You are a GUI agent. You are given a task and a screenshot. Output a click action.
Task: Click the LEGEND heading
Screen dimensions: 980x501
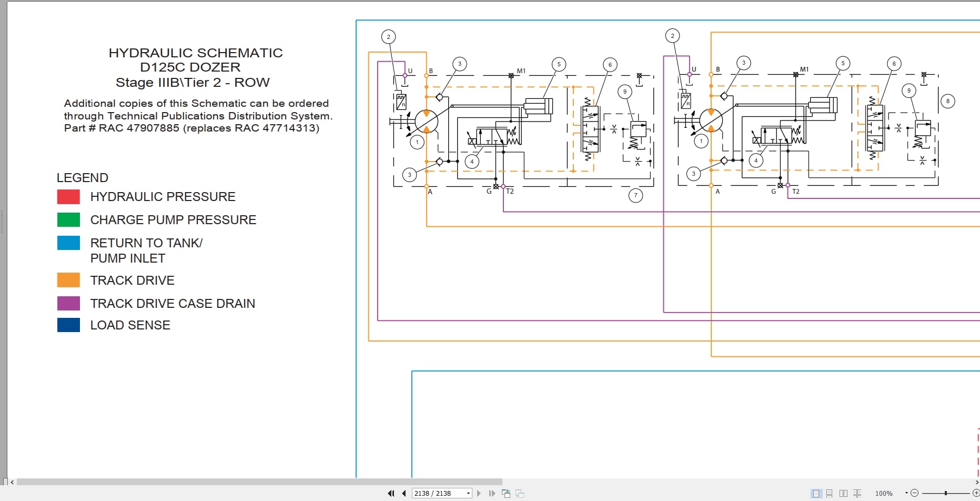[83, 178]
